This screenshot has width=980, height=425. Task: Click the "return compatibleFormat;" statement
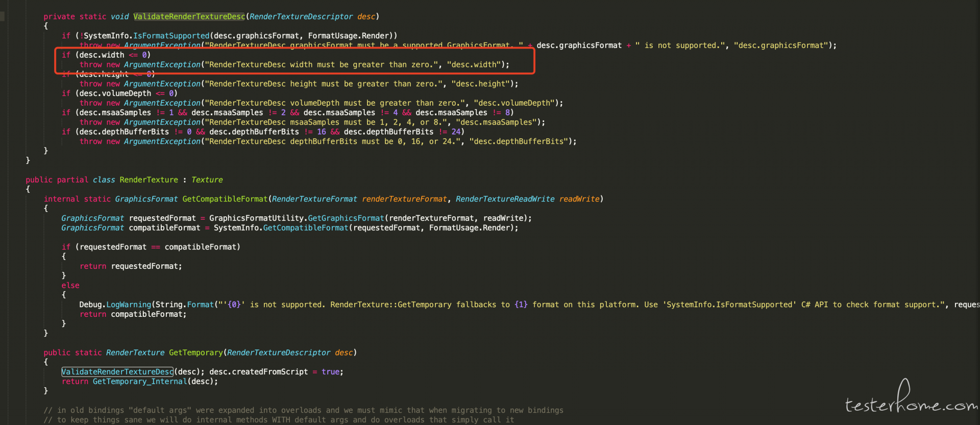[133, 314]
